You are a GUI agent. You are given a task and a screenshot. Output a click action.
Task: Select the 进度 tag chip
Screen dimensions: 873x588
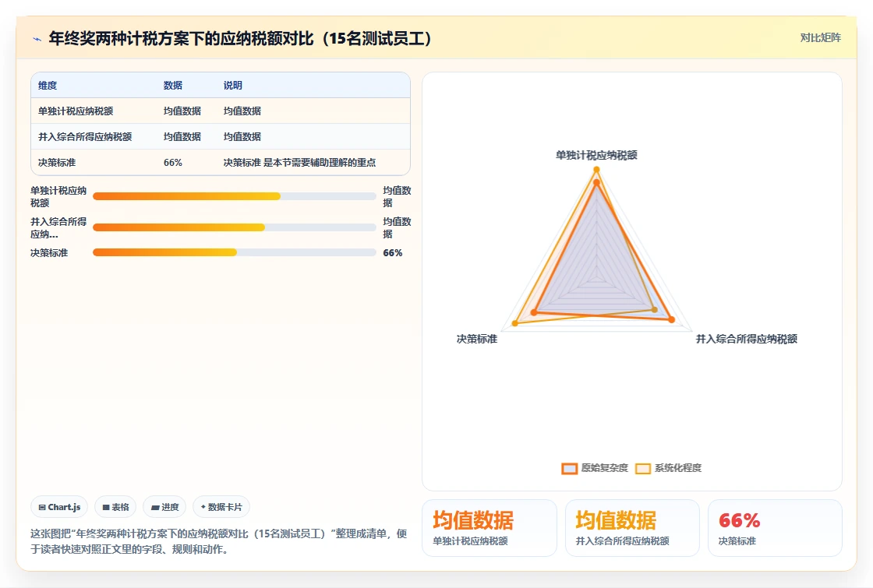164,507
